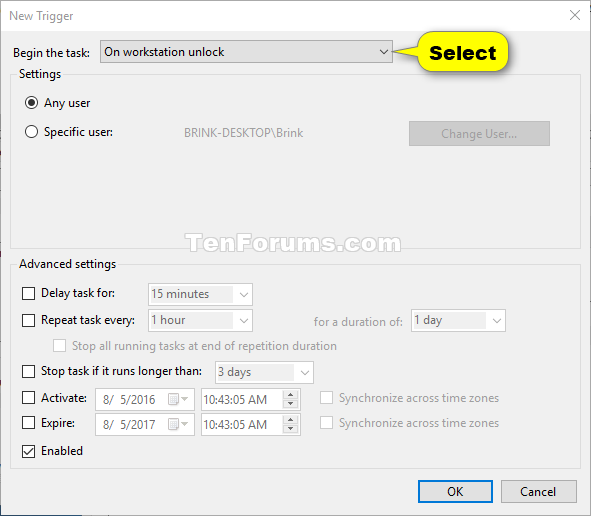Select the 'Specific user' radio button

31,132
